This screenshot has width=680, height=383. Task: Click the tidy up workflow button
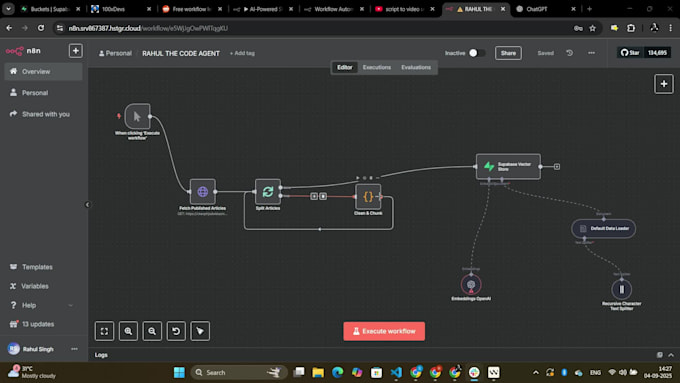[200, 331]
